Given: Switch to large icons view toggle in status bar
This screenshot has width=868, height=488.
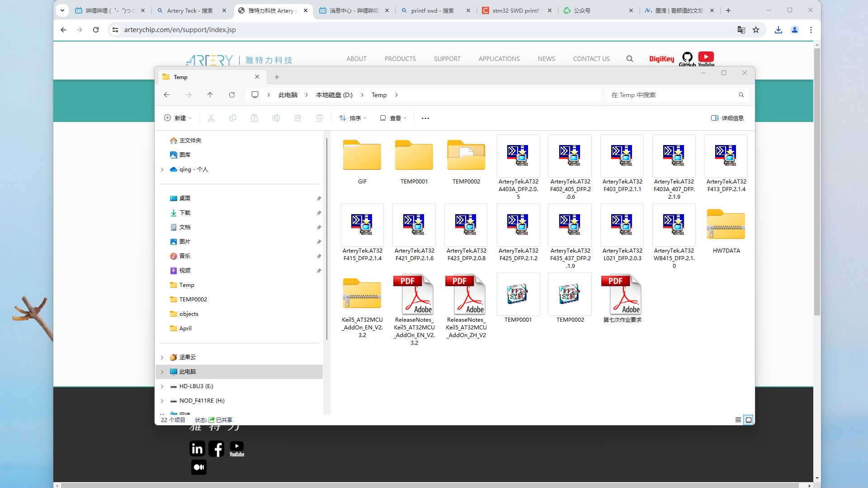Looking at the screenshot, I should (749, 420).
